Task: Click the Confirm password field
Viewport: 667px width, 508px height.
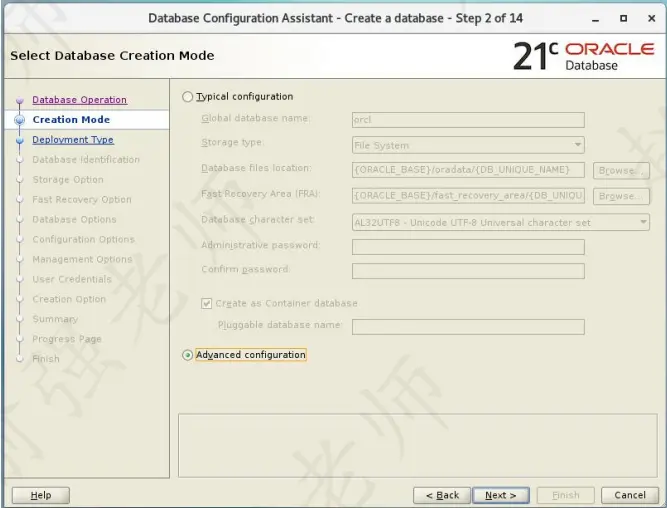Action: (468, 271)
